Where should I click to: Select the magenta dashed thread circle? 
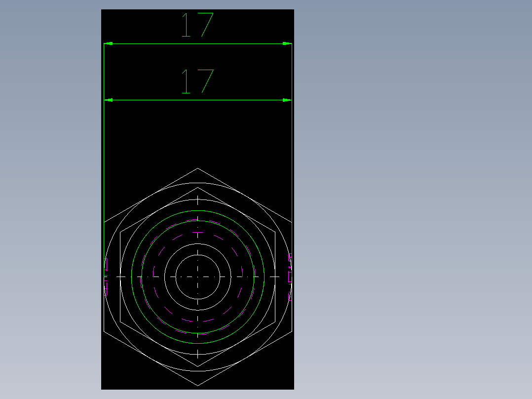click(x=196, y=233)
